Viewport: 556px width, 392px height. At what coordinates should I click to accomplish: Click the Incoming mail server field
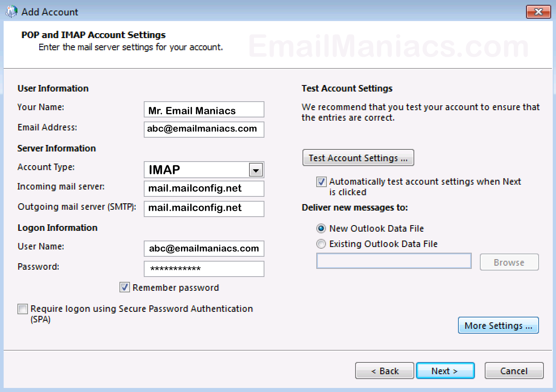tap(204, 189)
